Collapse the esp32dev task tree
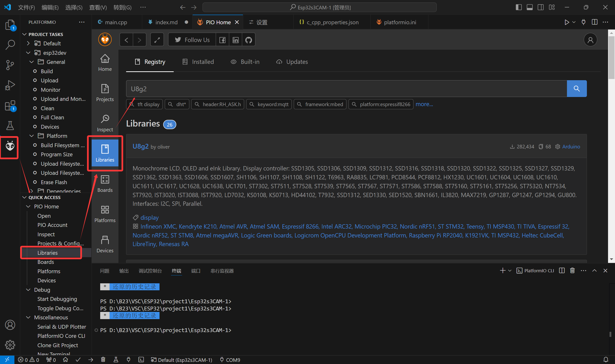Image resolution: width=615 pixels, height=364 pixels. click(28, 53)
